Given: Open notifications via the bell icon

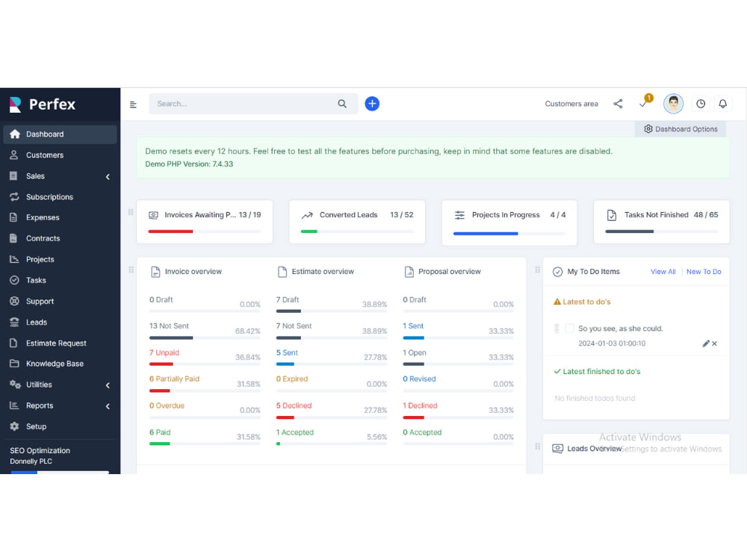Looking at the screenshot, I should click(722, 104).
